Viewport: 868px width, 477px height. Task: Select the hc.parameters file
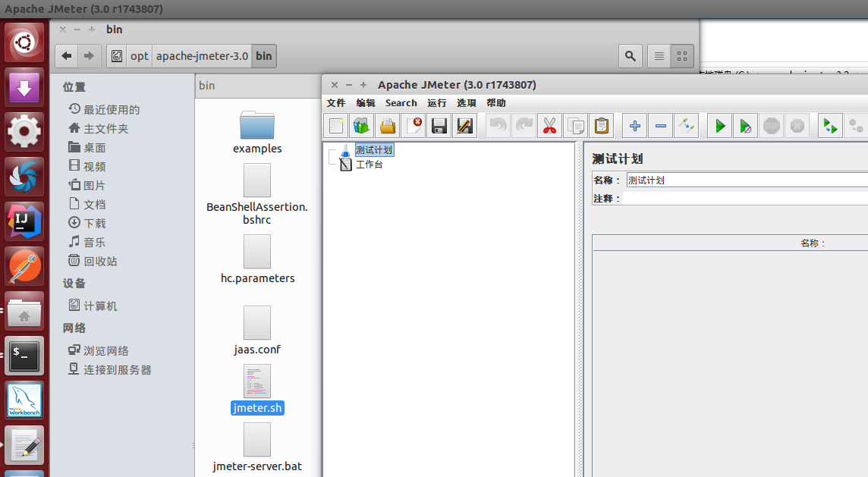point(257,259)
